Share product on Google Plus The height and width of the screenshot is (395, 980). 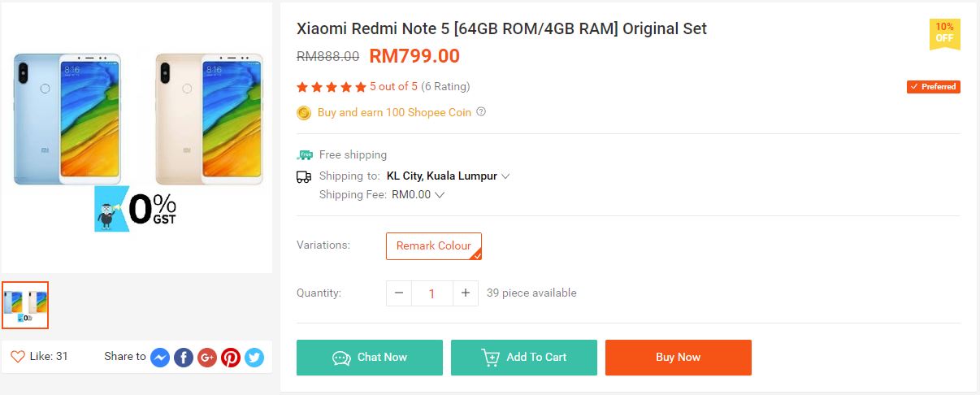tap(207, 357)
